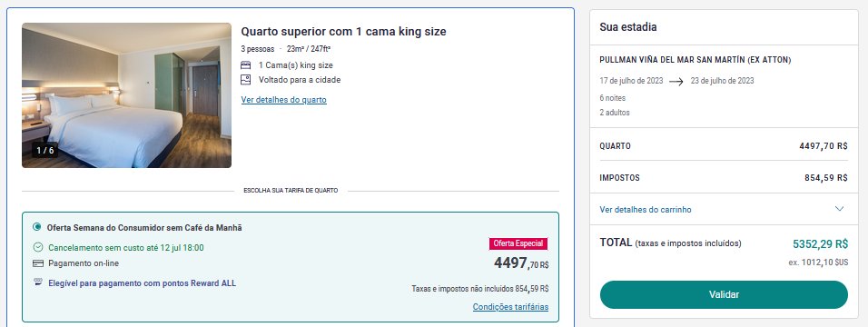Click Elegível para pagamento com pontos text
The width and height of the screenshot is (868, 327).
[143, 283]
